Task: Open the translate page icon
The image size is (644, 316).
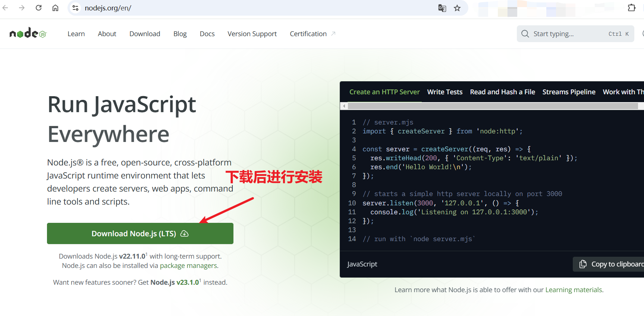Action: coord(442,8)
